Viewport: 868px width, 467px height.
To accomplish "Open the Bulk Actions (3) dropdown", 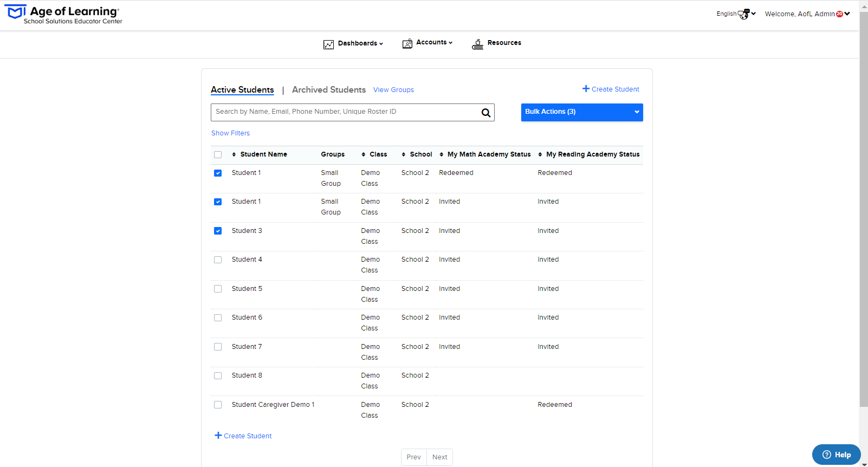I will click(582, 112).
